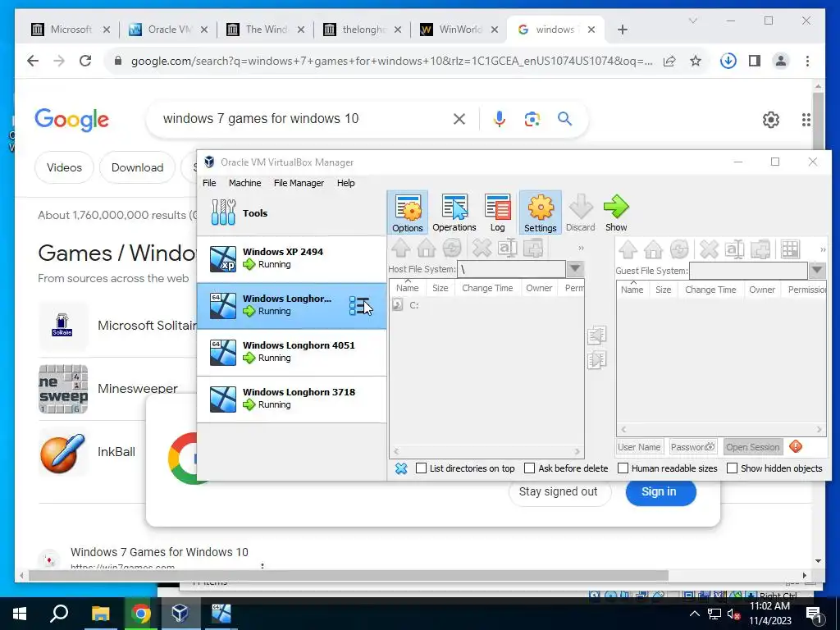Click the orange warning icon beside Open Session
Image resolution: width=840 pixels, height=630 pixels.
tap(796, 446)
